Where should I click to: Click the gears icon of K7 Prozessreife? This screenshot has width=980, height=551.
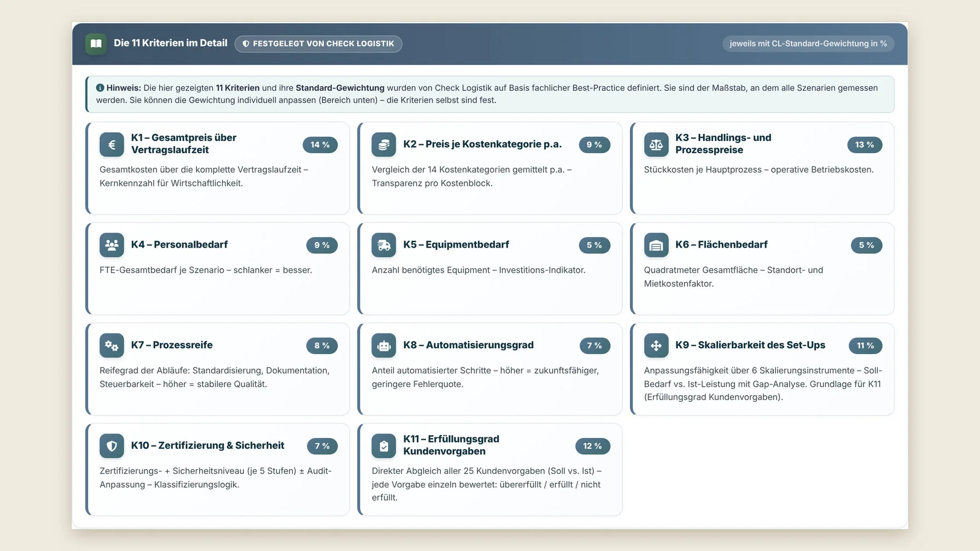coord(112,345)
